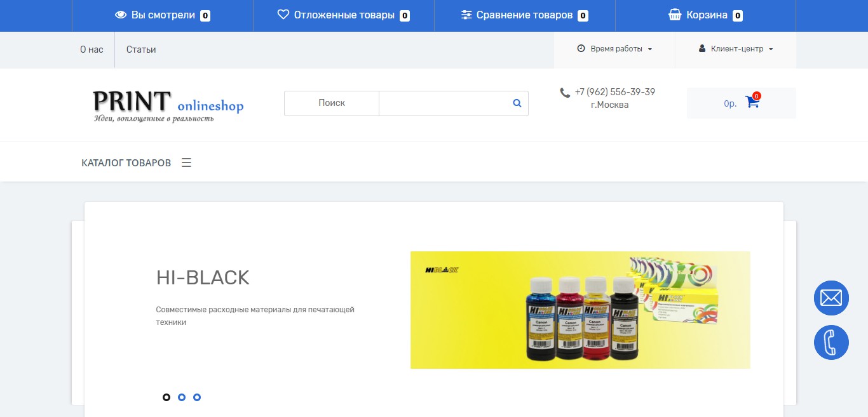Screen dimensions: 868x417
Task: Select the third slider dot
Action: (197, 397)
